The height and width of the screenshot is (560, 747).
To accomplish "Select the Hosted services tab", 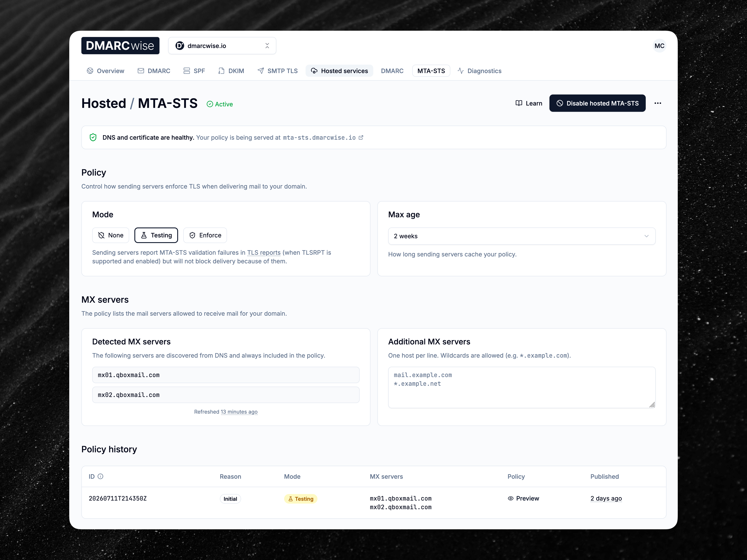I will (x=339, y=71).
